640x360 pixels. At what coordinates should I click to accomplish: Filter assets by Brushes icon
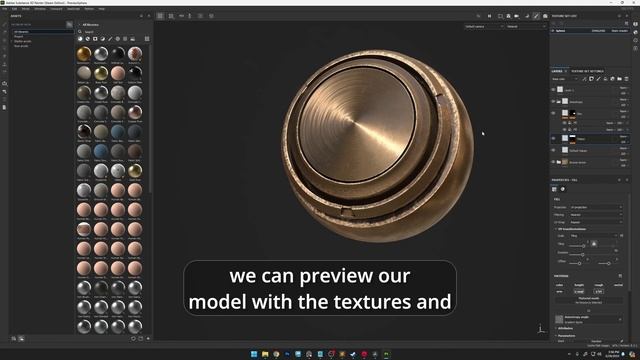pyautogui.click(x=110, y=39)
